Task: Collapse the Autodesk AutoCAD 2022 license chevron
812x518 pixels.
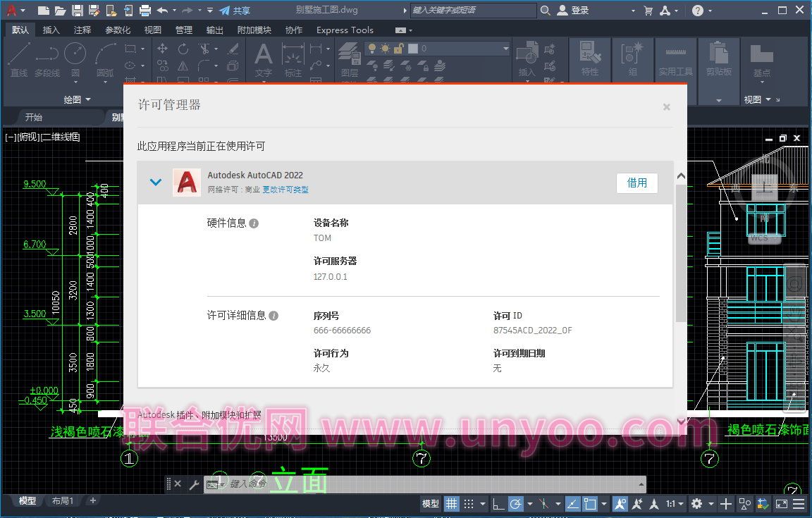Action: [x=155, y=182]
